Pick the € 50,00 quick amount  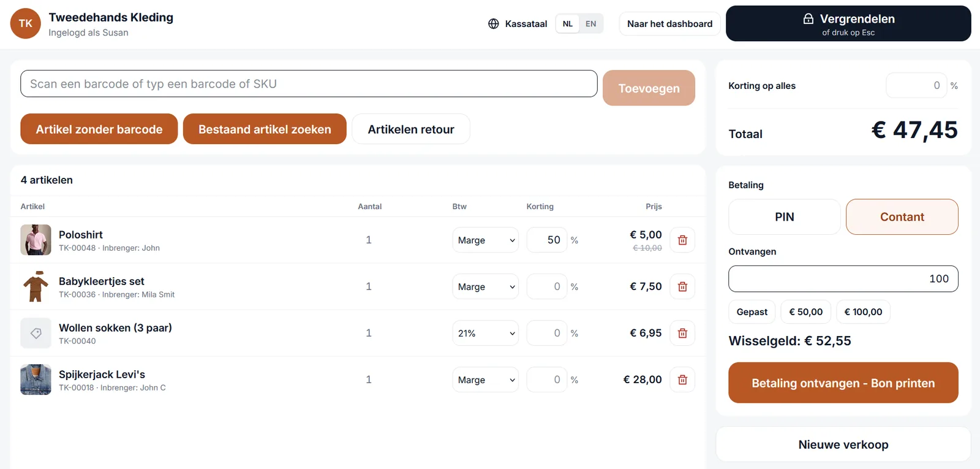click(x=805, y=311)
